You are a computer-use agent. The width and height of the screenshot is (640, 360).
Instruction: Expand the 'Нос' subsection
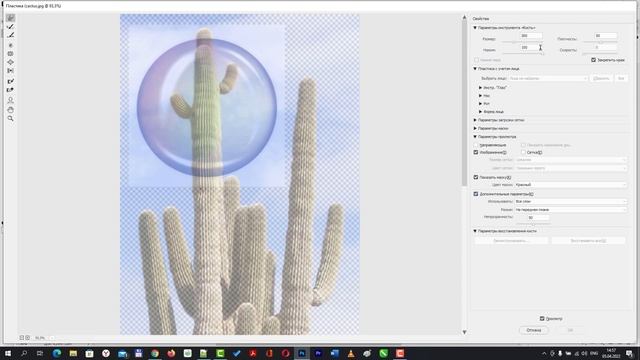tap(480, 96)
